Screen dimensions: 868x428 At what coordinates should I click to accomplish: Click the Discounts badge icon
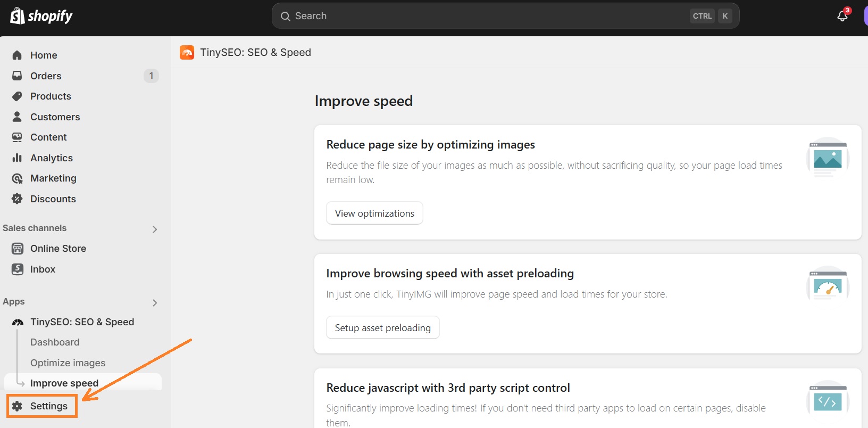pyautogui.click(x=17, y=199)
